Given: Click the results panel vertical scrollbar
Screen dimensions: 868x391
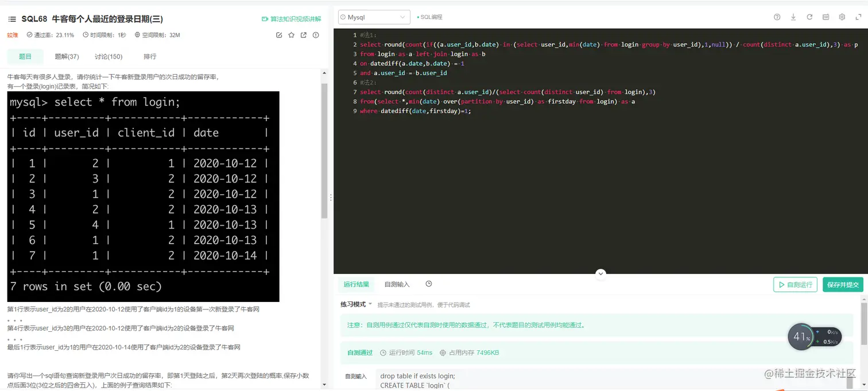Looking at the screenshot, I should [865, 323].
